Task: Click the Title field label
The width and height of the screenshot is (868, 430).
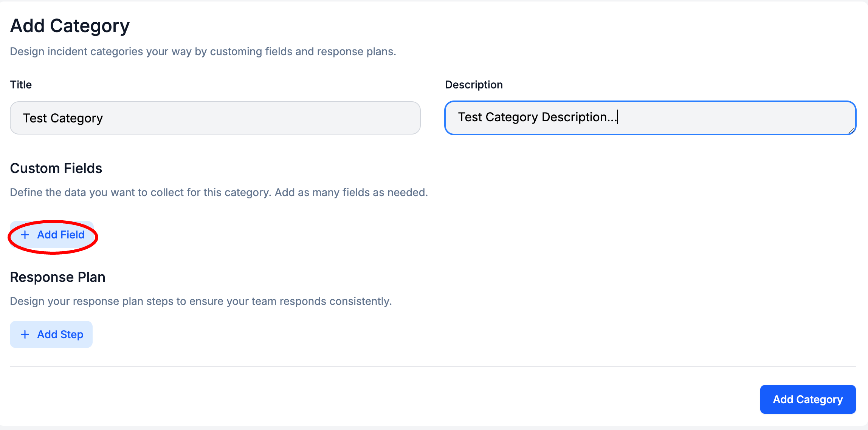Action: point(21,85)
